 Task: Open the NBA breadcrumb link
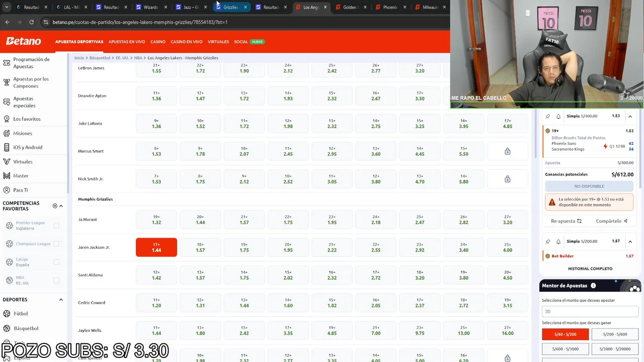[x=138, y=58]
